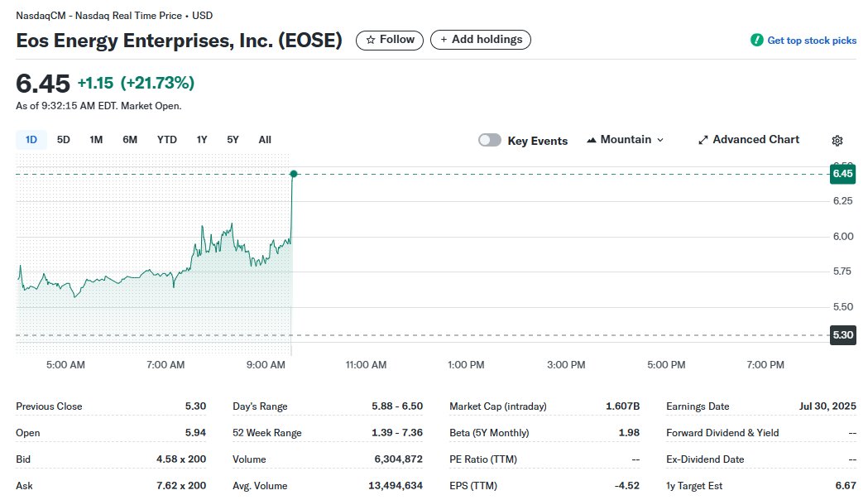Screen dimensions: 868x500
Task: Click the Earnings Date value Jul 30, 2025
Action: (x=827, y=406)
